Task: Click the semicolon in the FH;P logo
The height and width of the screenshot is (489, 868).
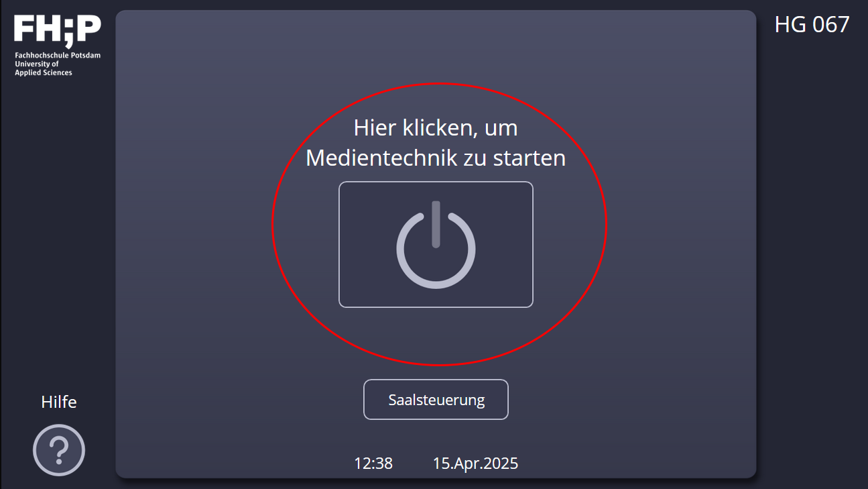Action: coord(67,32)
